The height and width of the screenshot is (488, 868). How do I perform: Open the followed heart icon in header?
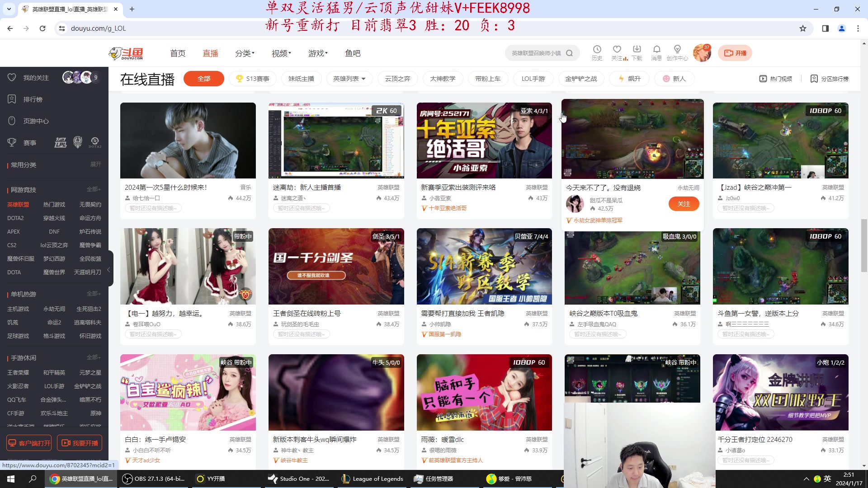click(617, 49)
